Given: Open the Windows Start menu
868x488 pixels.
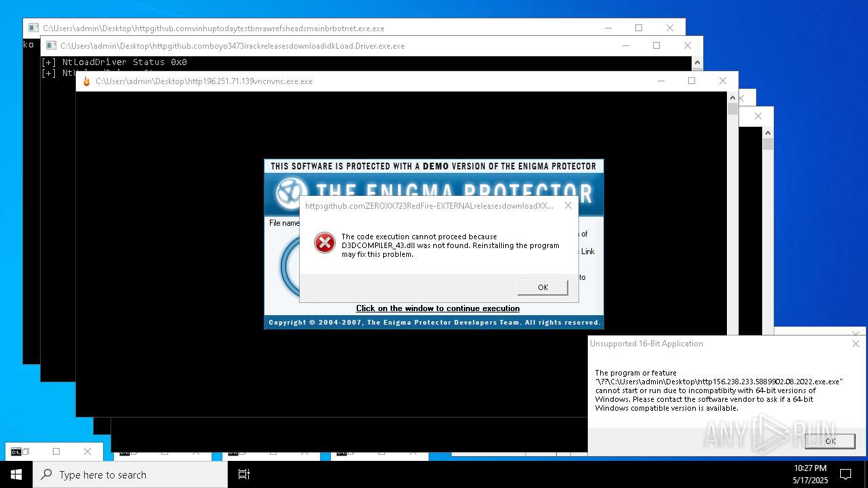Looking at the screenshot, I should (x=16, y=474).
